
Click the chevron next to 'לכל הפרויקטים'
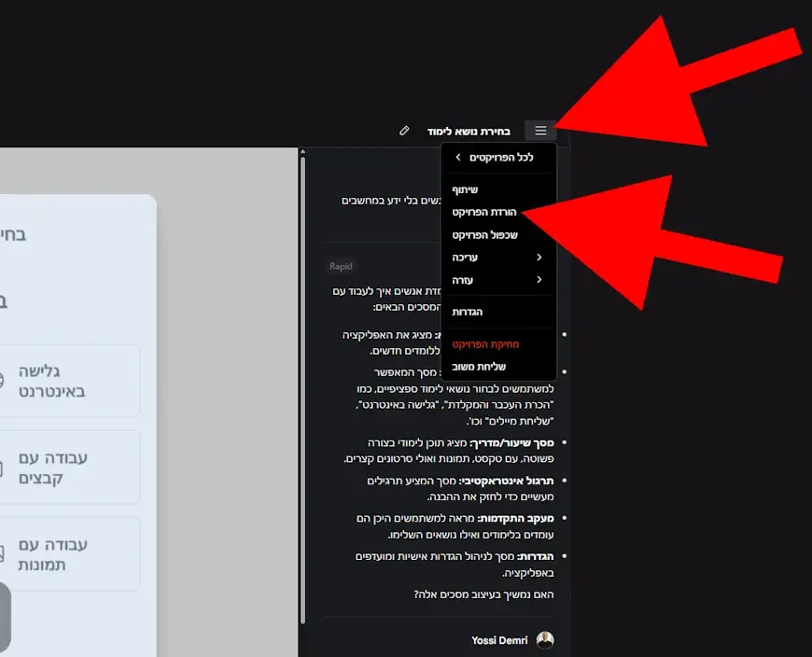[457, 158]
